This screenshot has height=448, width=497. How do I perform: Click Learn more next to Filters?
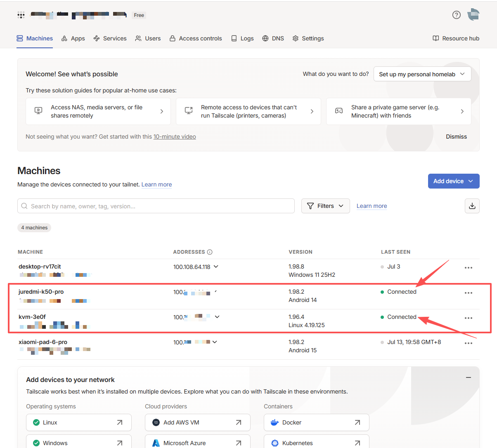pos(372,206)
